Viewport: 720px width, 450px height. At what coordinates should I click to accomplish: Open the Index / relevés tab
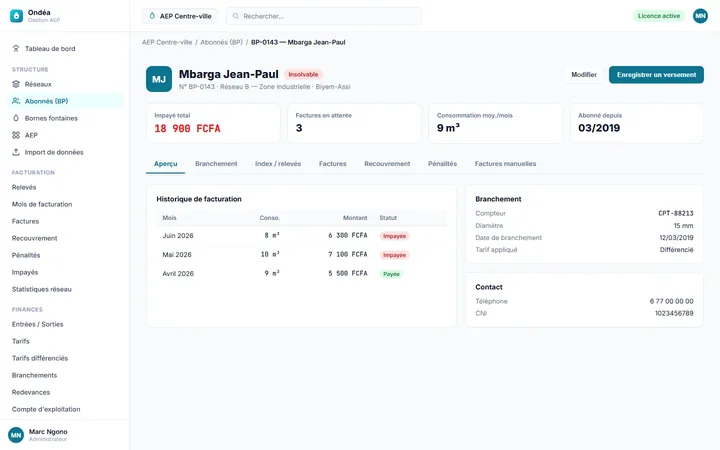[x=278, y=164]
